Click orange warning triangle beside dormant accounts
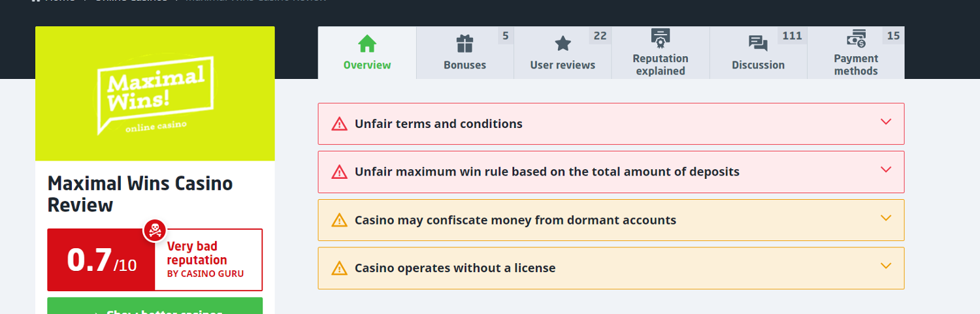 [339, 220]
